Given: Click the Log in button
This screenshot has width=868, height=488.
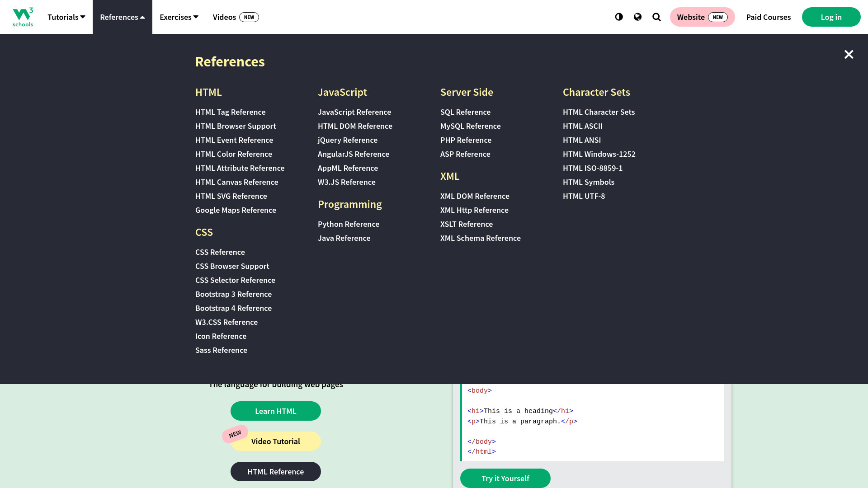Looking at the screenshot, I should click(x=831, y=17).
